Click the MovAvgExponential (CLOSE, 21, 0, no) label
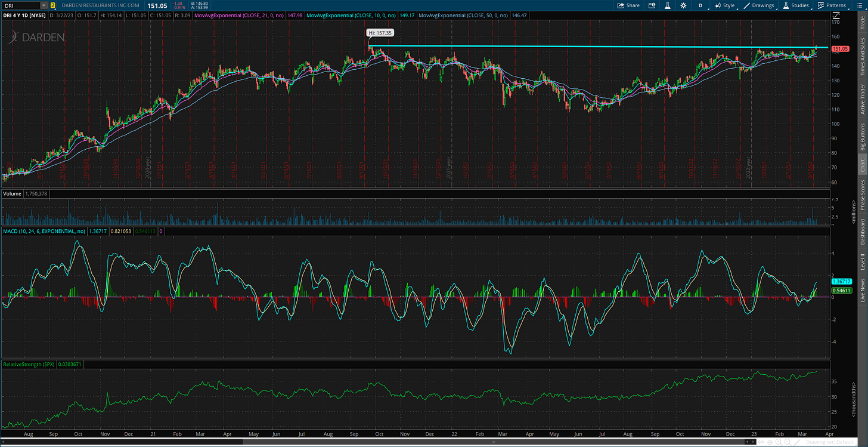Image resolution: width=868 pixels, height=447 pixels. pyautogui.click(x=239, y=15)
